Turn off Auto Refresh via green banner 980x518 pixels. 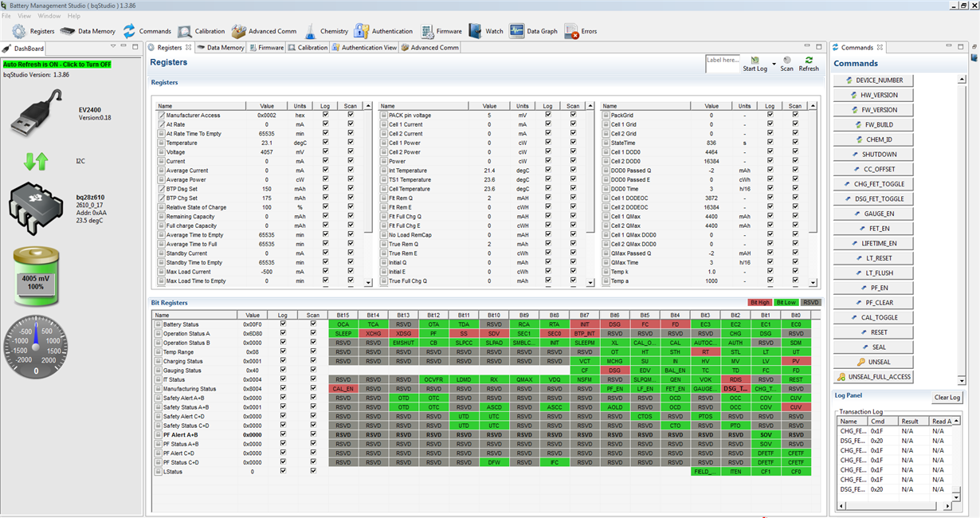coord(57,65)
